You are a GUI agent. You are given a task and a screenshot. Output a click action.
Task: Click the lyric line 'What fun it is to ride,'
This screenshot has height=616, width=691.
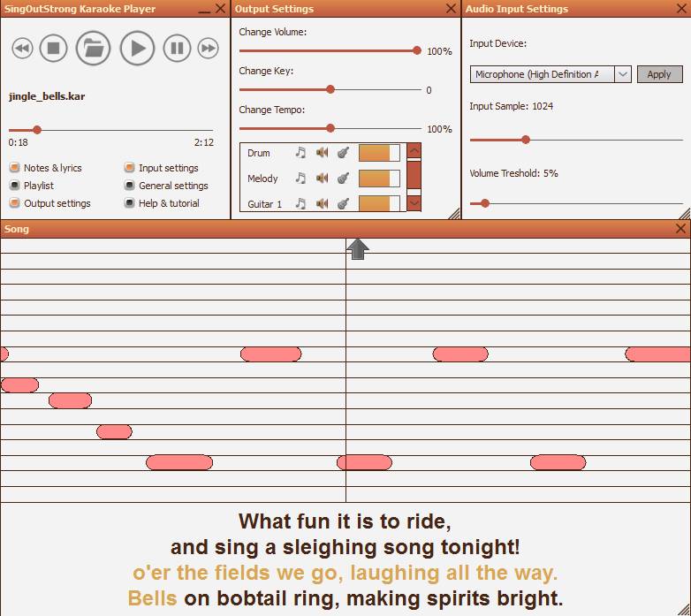[345, 521]
